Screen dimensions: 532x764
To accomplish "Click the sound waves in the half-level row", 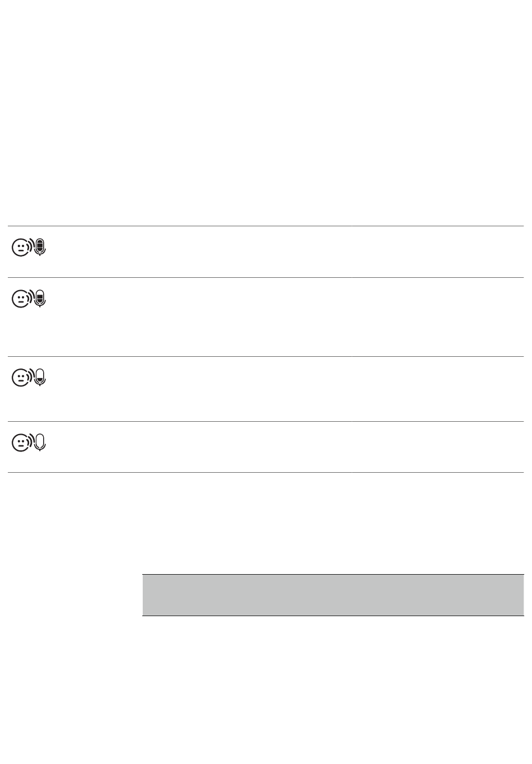I will tap(32, 298).
